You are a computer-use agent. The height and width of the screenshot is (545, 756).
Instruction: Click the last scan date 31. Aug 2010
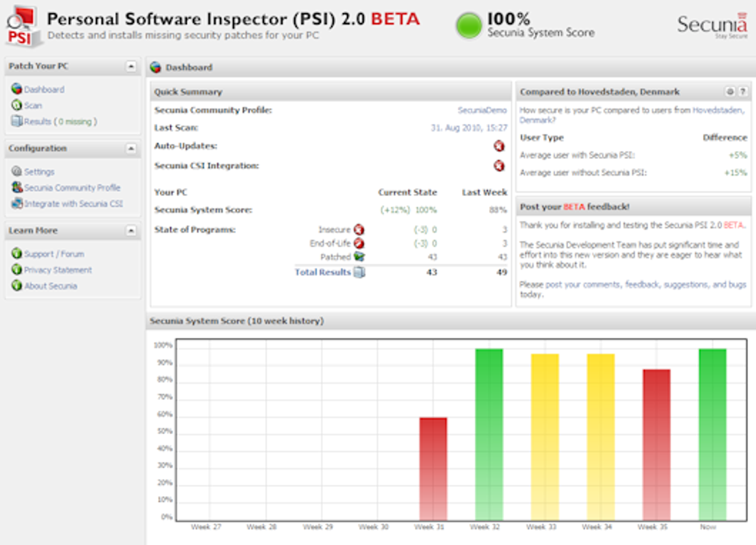(469, 128)
